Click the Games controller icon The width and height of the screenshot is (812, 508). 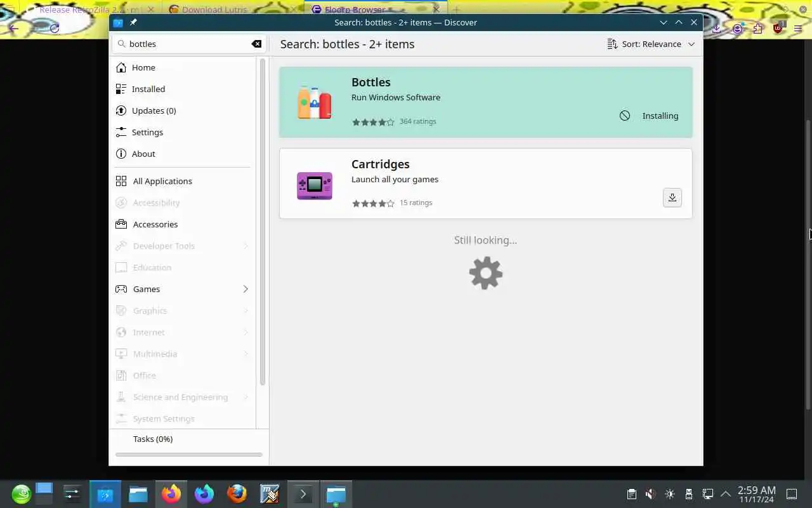tap(121, 289)
